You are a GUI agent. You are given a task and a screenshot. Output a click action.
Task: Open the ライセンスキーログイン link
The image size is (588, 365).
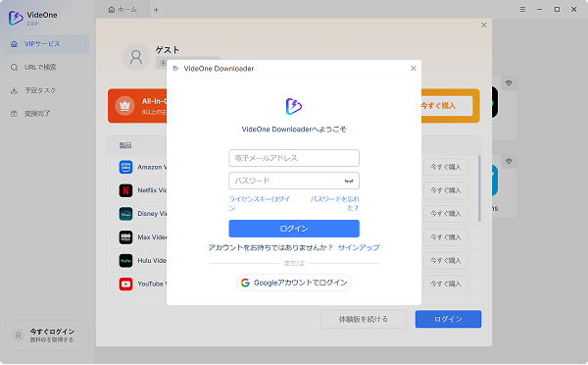260,203
